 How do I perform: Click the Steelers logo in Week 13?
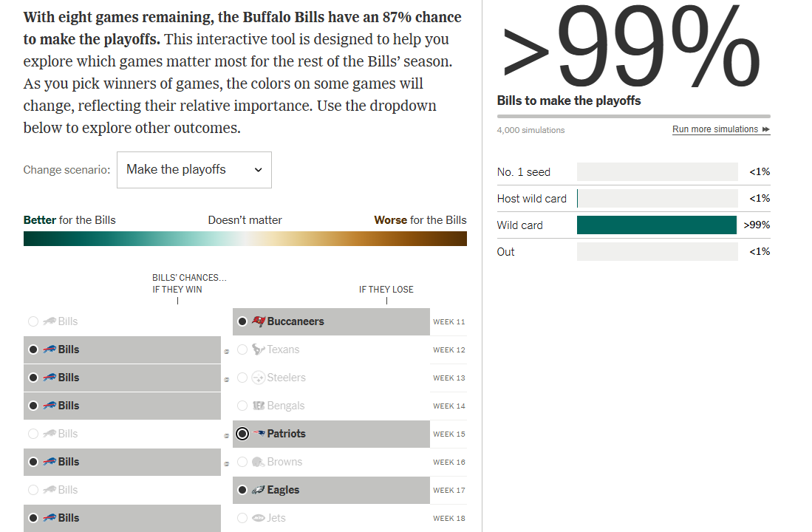coord(258,378)
